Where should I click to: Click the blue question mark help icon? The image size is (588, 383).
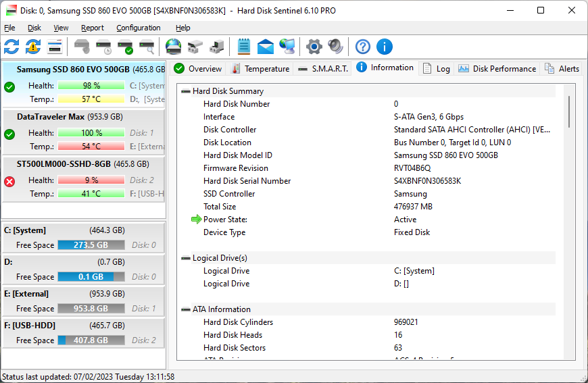363,47
